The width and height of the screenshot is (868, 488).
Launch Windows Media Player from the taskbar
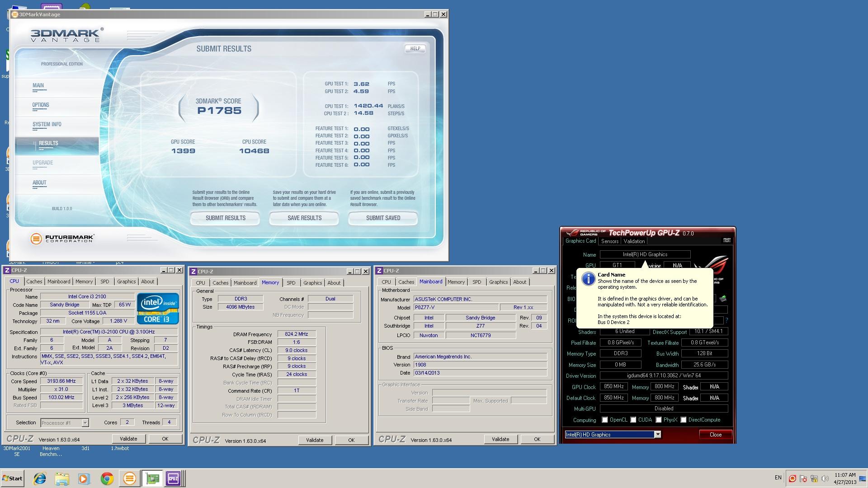(84, 479)
